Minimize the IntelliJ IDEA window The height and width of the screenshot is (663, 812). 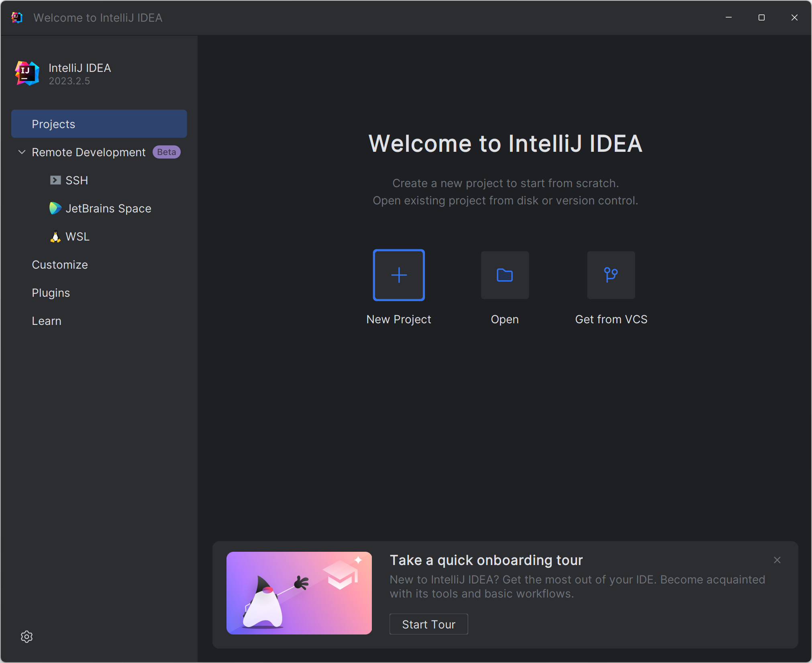tap(728, 18)
